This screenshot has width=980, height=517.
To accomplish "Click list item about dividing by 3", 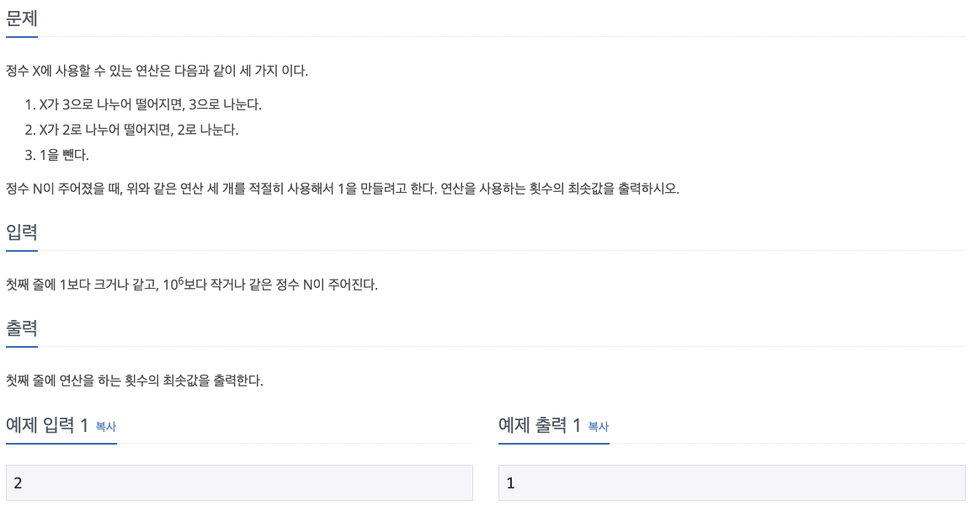I will coord(143,104).
